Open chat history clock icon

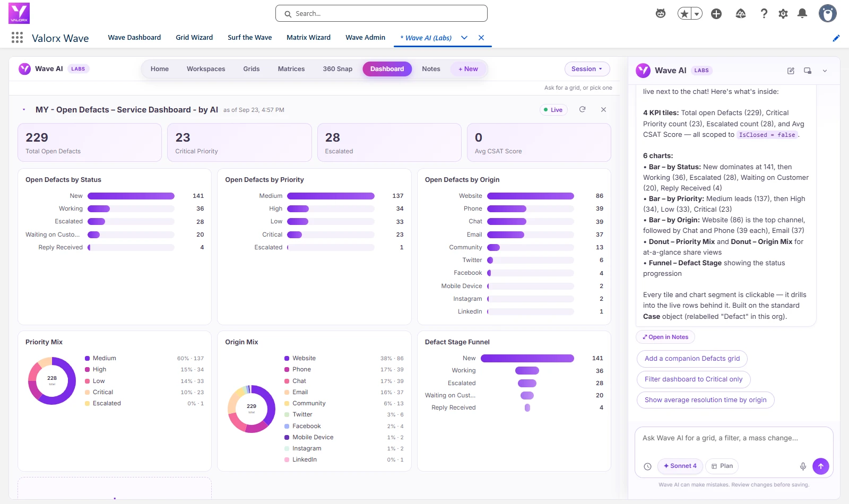[647, 466]
